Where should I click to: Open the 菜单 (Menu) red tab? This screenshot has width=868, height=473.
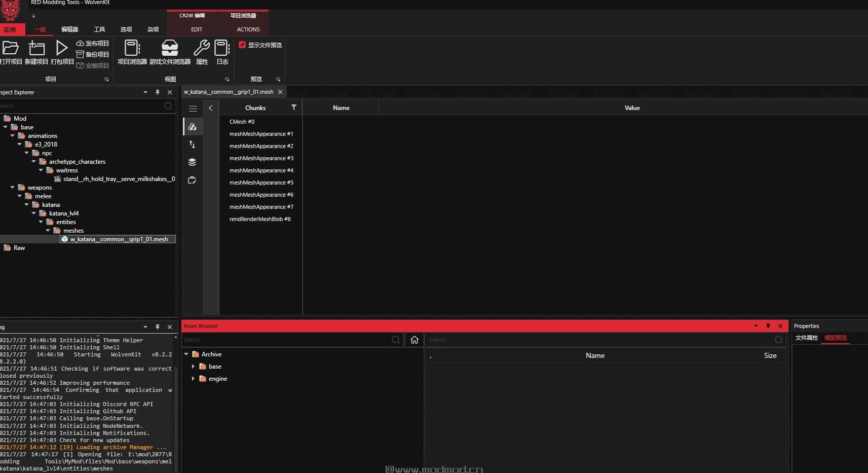pos(10,29)
